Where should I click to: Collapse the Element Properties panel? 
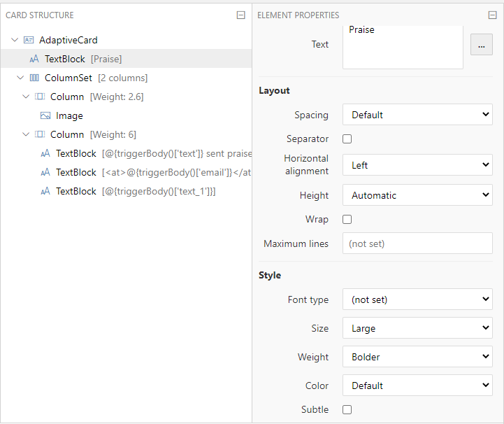[492, 15]
